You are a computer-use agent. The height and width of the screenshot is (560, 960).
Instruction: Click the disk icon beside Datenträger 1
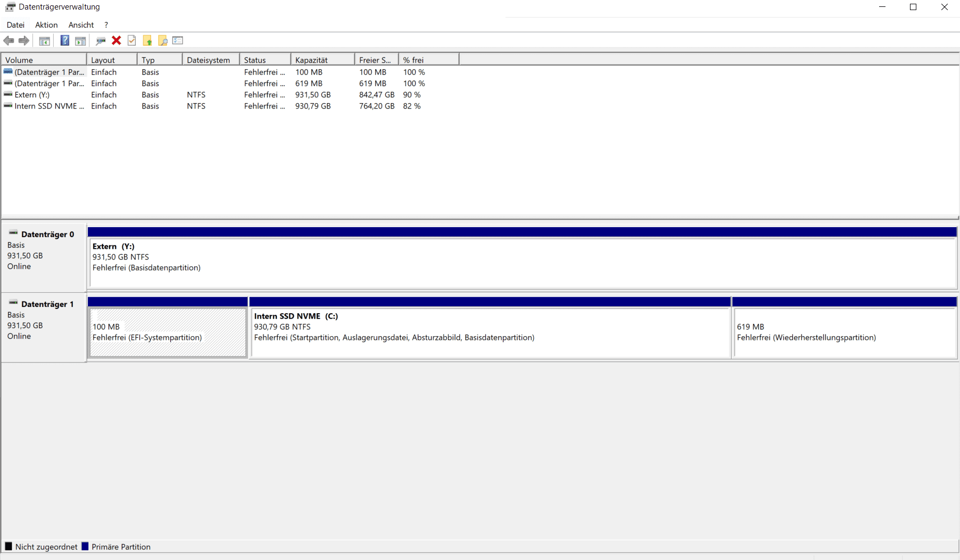click(x=13, y=303)
